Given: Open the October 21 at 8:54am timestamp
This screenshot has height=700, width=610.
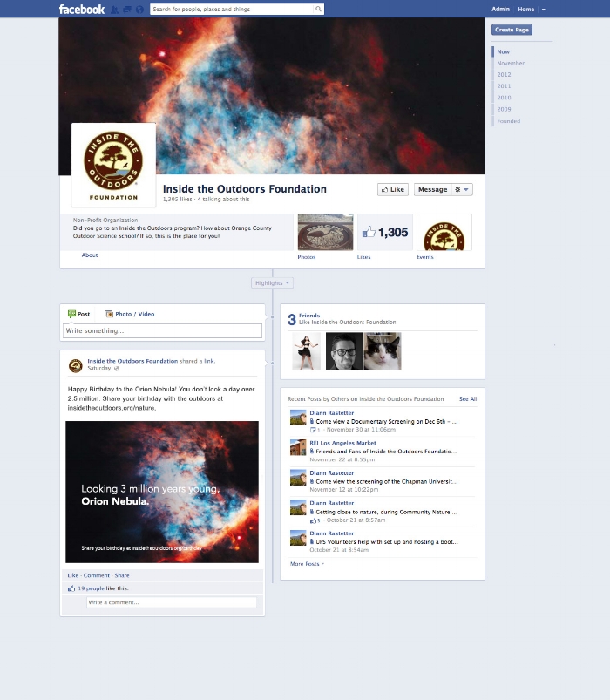Looking at the screenshot, I should coord(339,550).
